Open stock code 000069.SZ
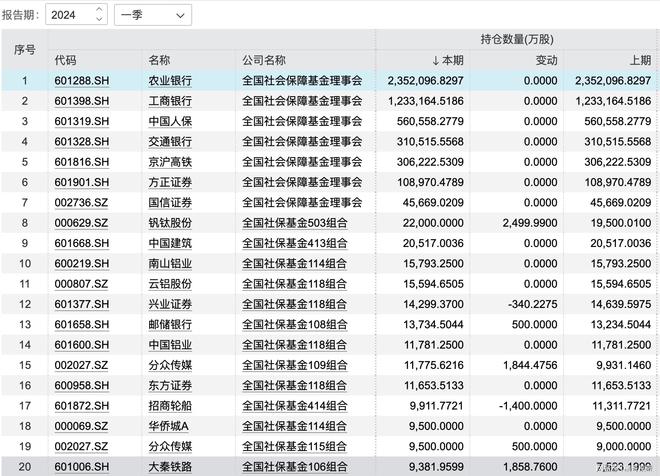 tap(81, 426)
